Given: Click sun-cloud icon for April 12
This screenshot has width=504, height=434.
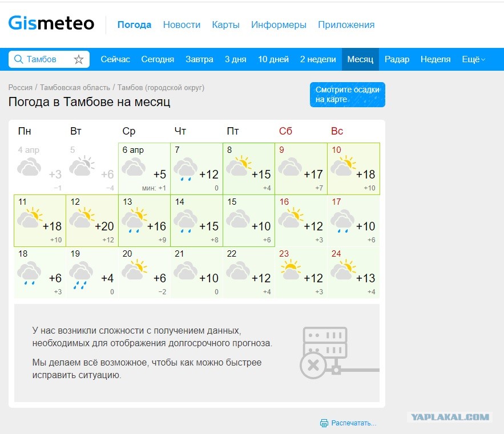Looking at the screenshot, I should tap(82, 218).
